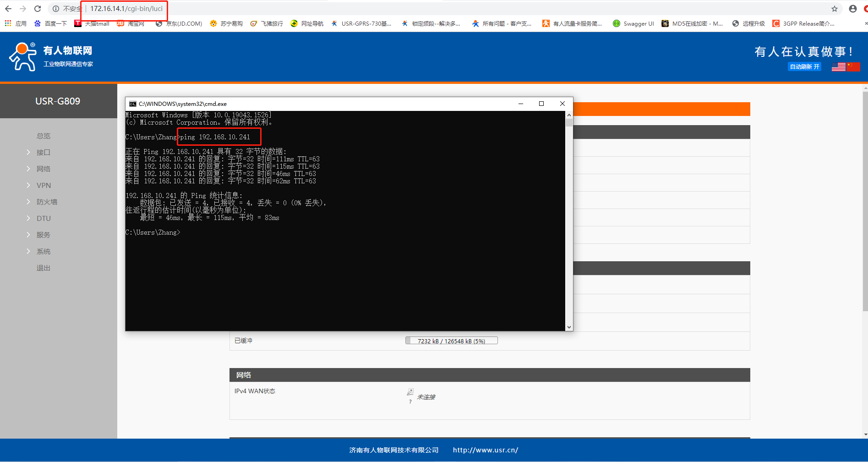Screen dimensions: 868x462
Task: Expand the DTU sidebar section
Action: (x=44, y=218)
